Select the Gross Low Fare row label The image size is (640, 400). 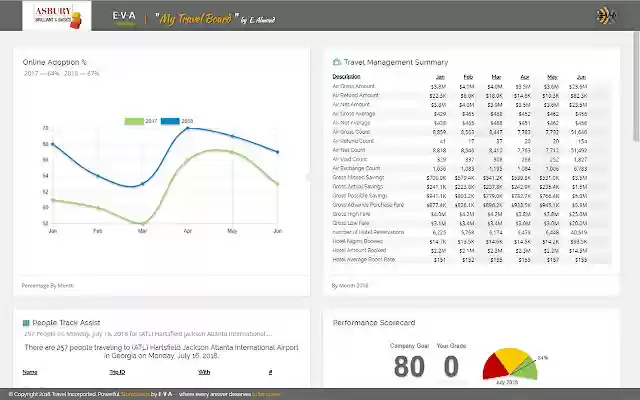[351, 223]
